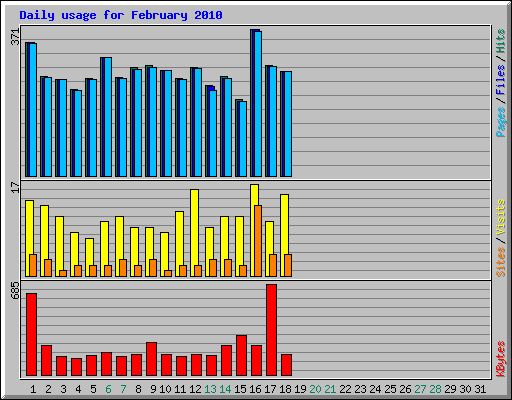Click the day 15 cyan pages bar
The width and height of the screenshot is (512, 400).
pyautogui.click(x=243, y=139)
